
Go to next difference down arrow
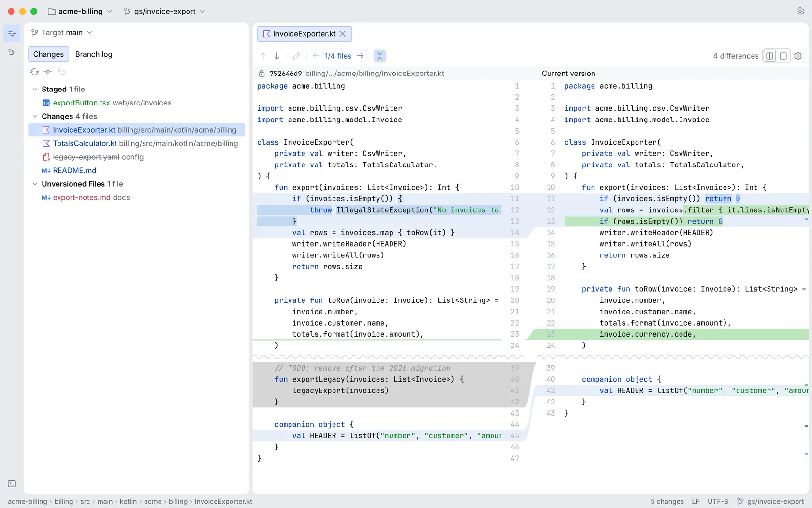[x=277, y=56]
